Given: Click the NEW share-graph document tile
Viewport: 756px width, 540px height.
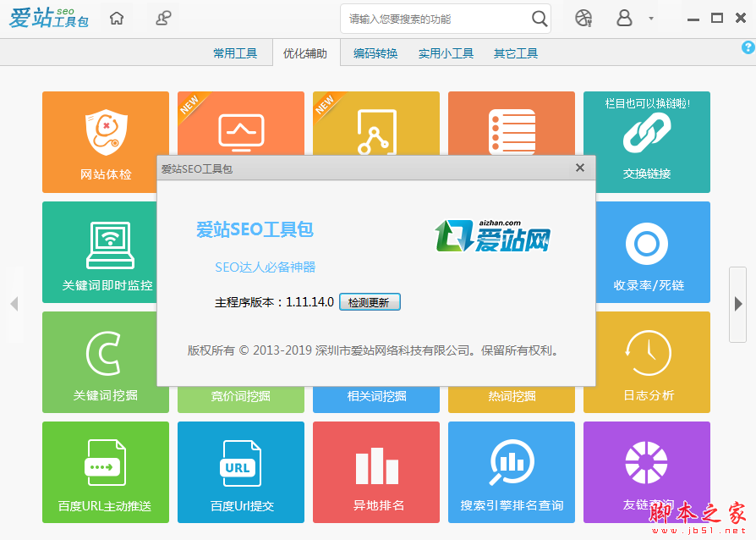Looking at the screenshot, I should 376,124.
